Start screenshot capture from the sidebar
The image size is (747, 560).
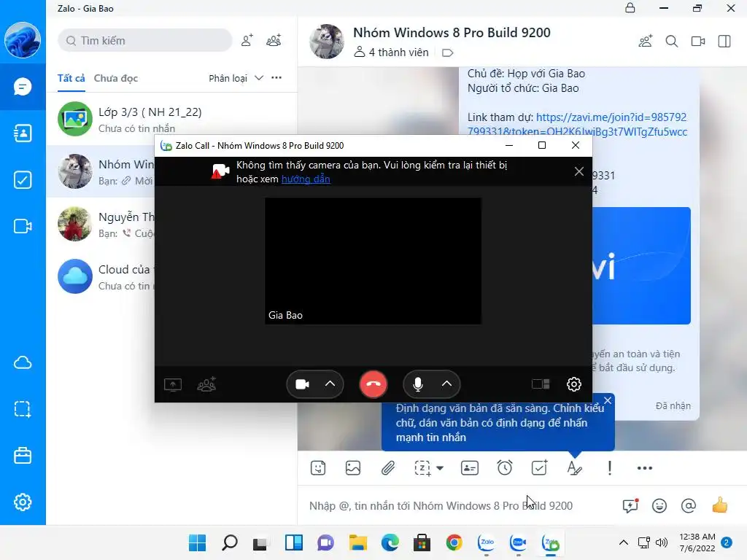point(23,409)
